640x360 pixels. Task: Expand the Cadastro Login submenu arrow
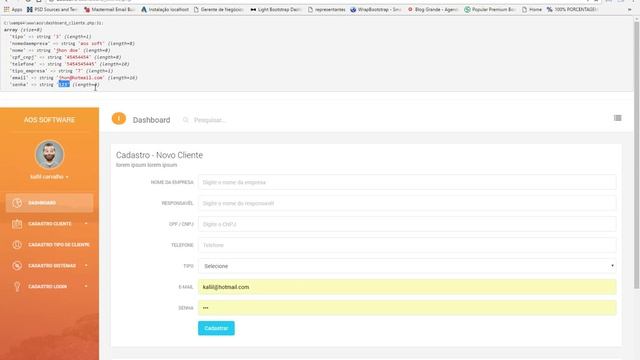[x=86, y=287]
